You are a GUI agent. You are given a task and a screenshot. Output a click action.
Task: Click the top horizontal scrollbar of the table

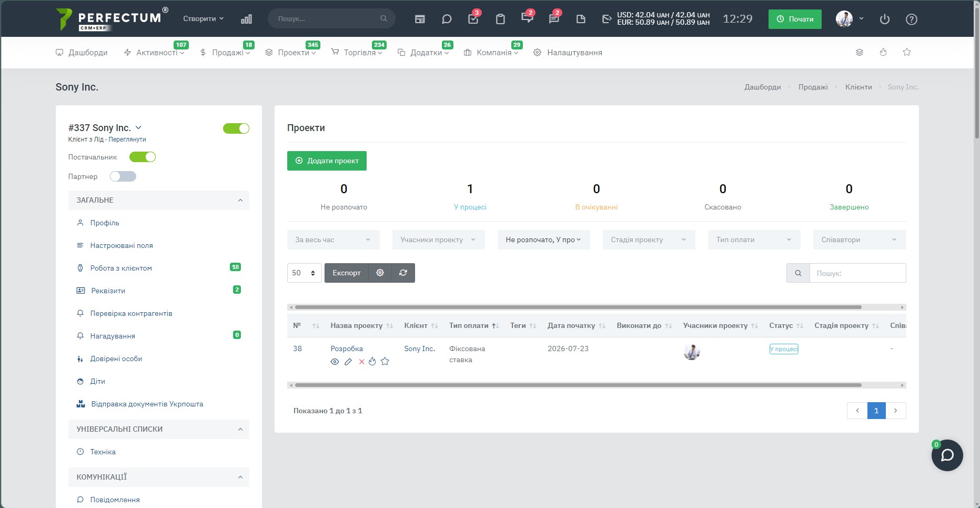tap(578, 307)
